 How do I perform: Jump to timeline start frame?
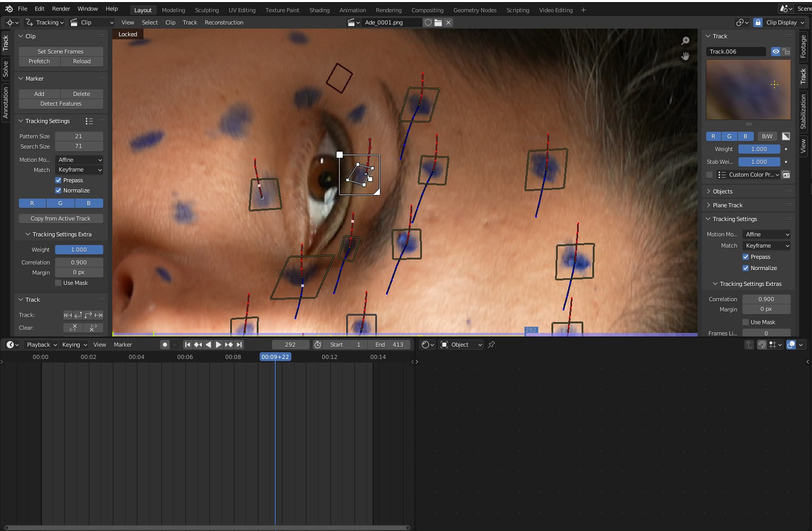pos(187,345)
